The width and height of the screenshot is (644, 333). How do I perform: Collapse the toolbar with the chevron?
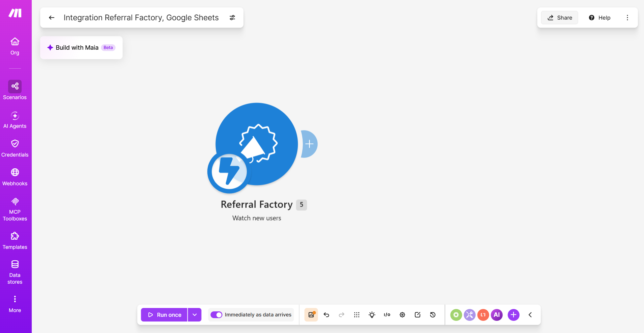[530, 315]
